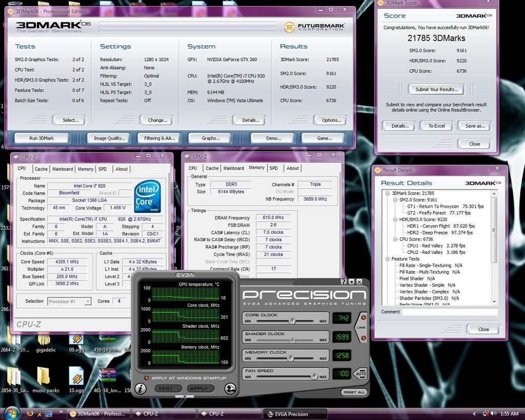Expand the quick launch chevron

[60, 412]
